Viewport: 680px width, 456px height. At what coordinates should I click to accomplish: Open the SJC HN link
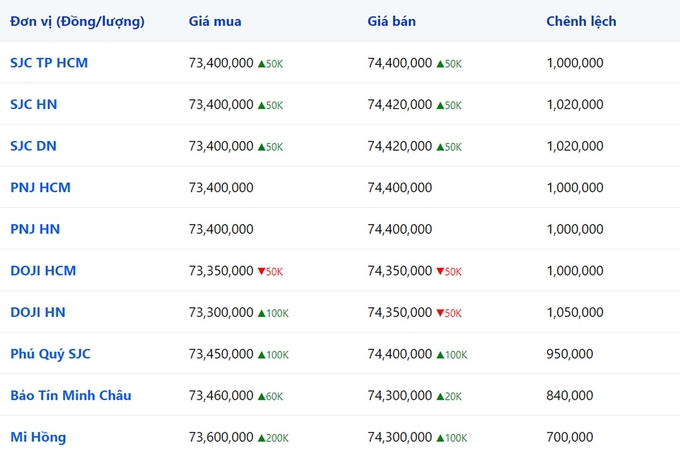coord(34,105)
